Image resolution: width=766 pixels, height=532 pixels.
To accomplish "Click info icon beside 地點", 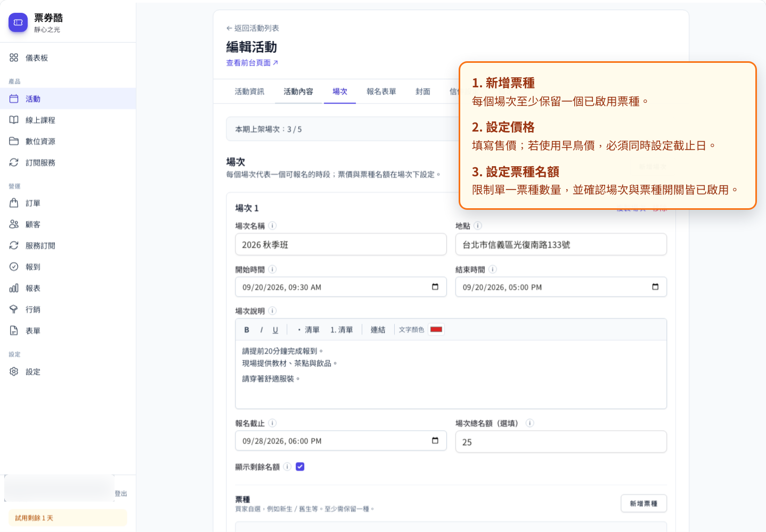I will 478,226.
